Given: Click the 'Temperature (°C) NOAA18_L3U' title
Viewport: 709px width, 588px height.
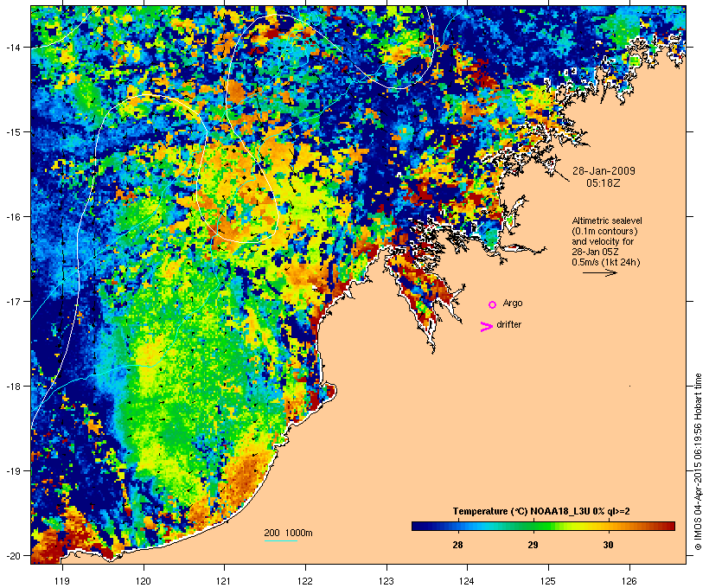Looking at the screenshot, I should [x=522, y=511].
